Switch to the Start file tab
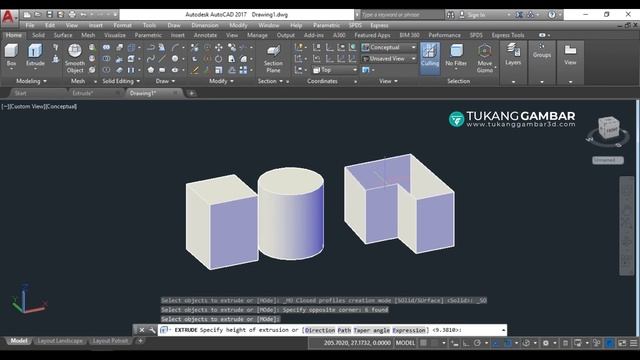Viewport: 640px width, 360px height. pos(20,93)
